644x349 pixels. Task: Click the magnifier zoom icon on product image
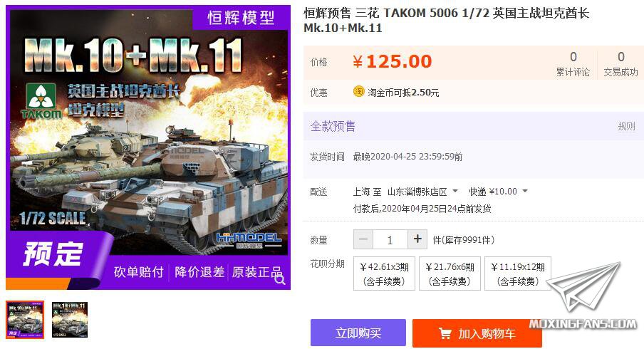(x=280, y=280)
